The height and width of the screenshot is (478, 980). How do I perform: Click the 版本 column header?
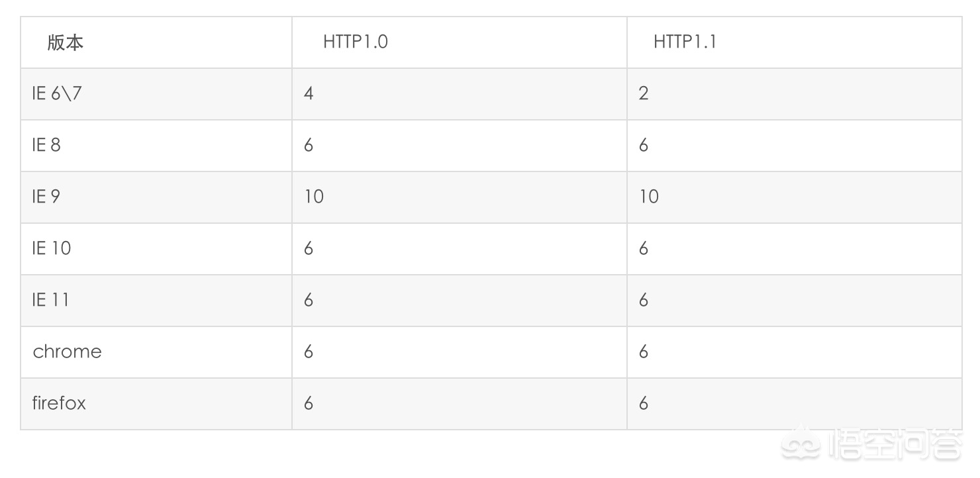point(66,42)
